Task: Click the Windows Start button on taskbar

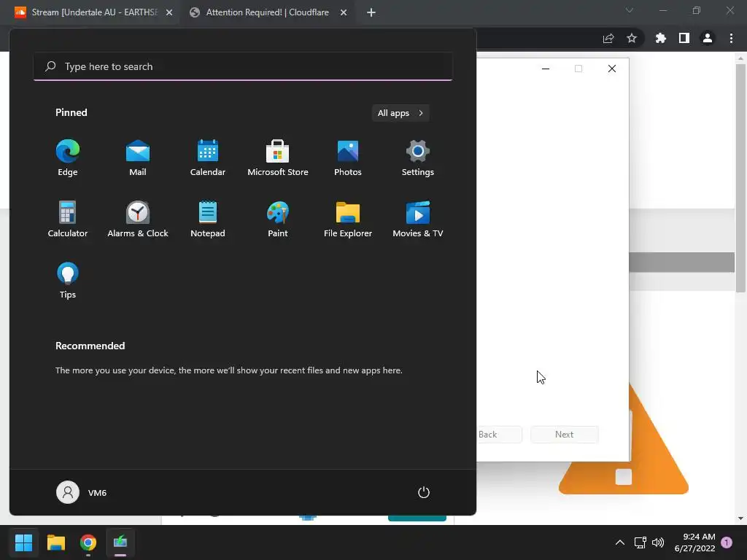Action: point(23,542)
